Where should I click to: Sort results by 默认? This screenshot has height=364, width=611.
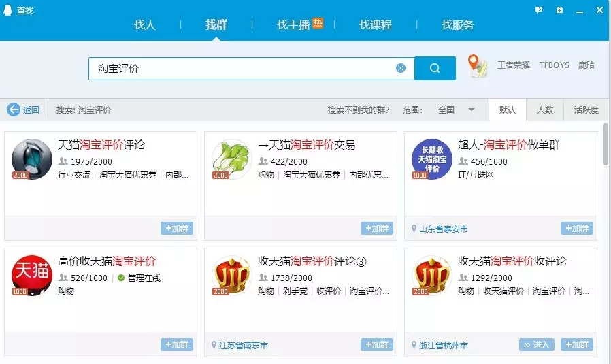pos(508,110)
